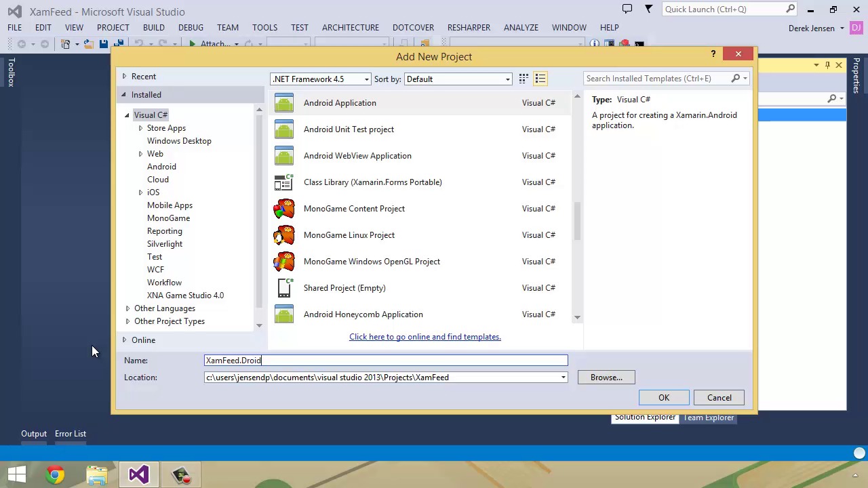Click the template list vertical scrollbar

[x=577, y=221]
